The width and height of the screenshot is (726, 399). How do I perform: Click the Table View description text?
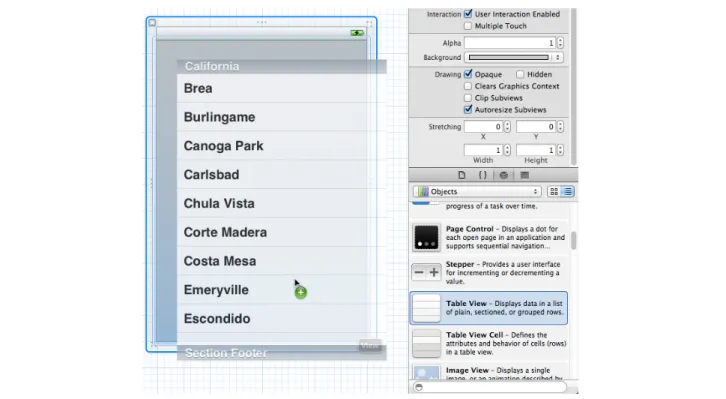pyautogui.click(x=504, y=308)
